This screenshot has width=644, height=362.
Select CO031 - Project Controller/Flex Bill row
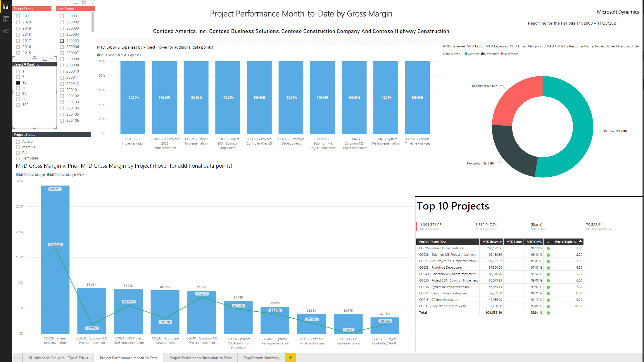(500, 306)
